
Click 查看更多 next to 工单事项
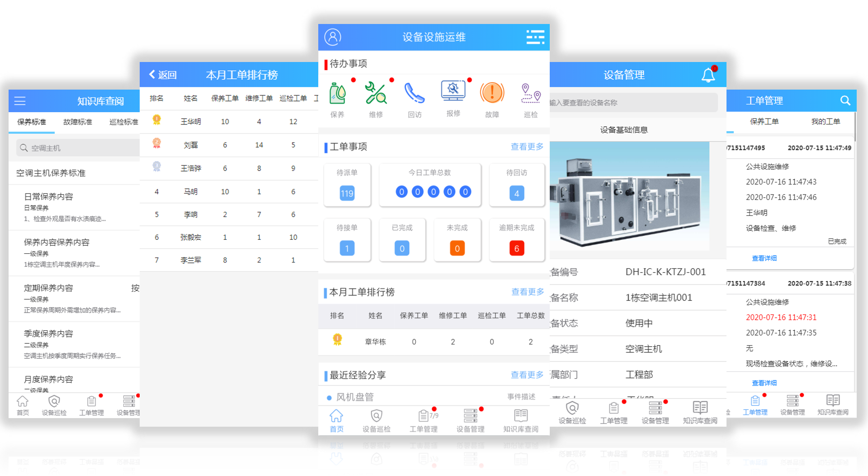click(x=527, y=147)
